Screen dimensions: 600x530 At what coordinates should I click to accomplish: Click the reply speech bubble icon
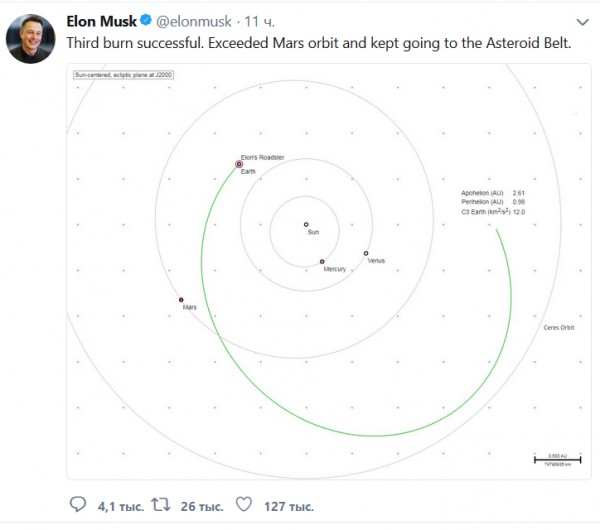[77, 505]
